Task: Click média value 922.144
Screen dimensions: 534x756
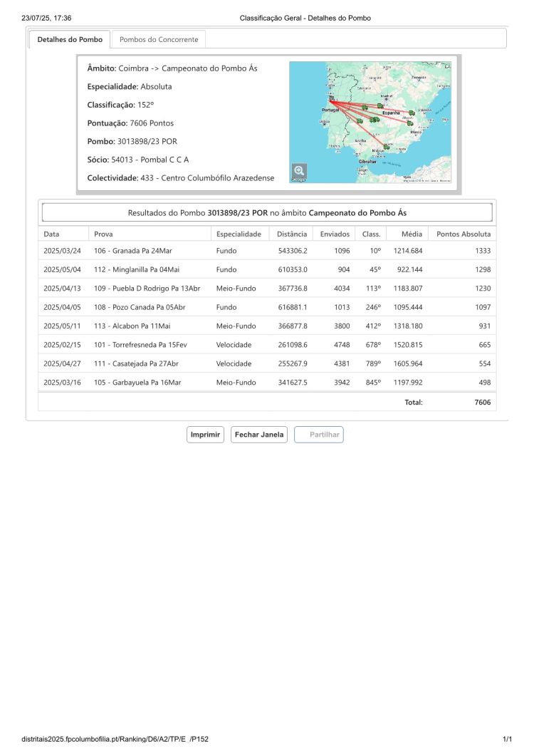Action: (x=409, y=269)
